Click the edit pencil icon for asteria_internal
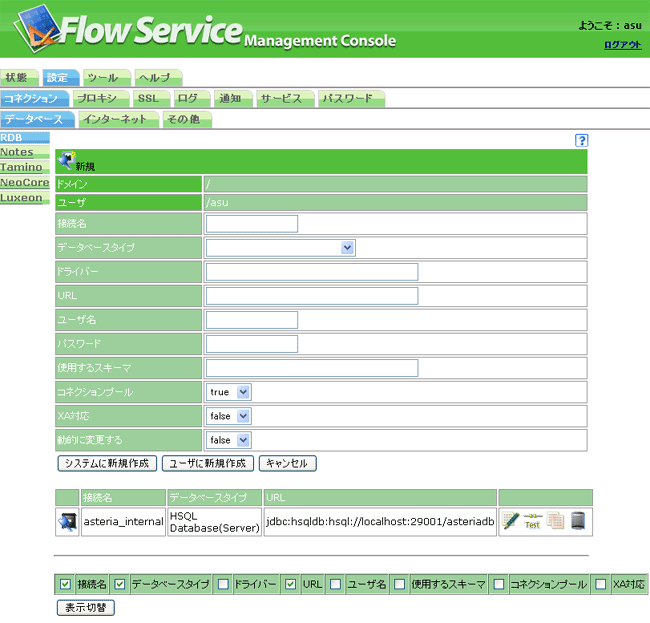Image resolution: width=650 pixels, height=623 pixels. click(511, 520)
